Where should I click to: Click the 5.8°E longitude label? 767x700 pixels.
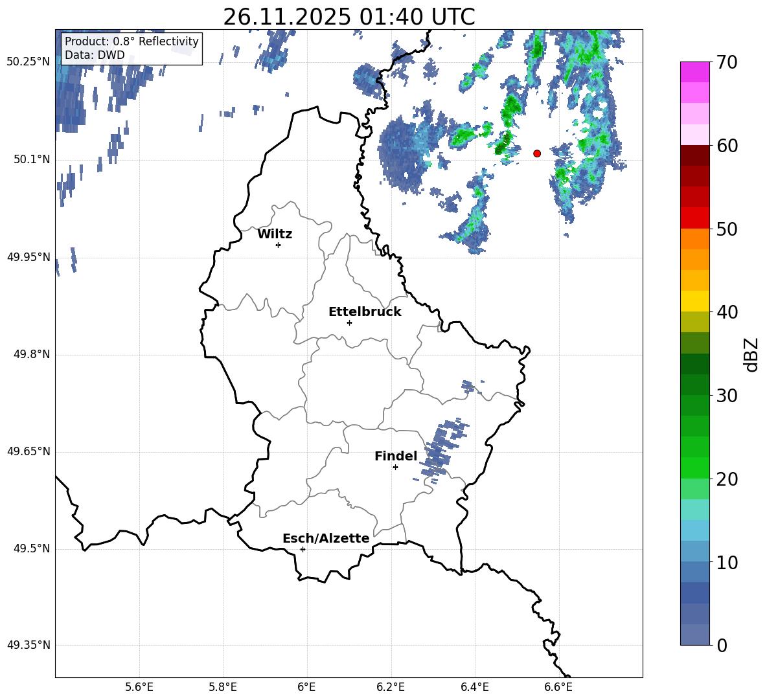click(x=223, y=687)
